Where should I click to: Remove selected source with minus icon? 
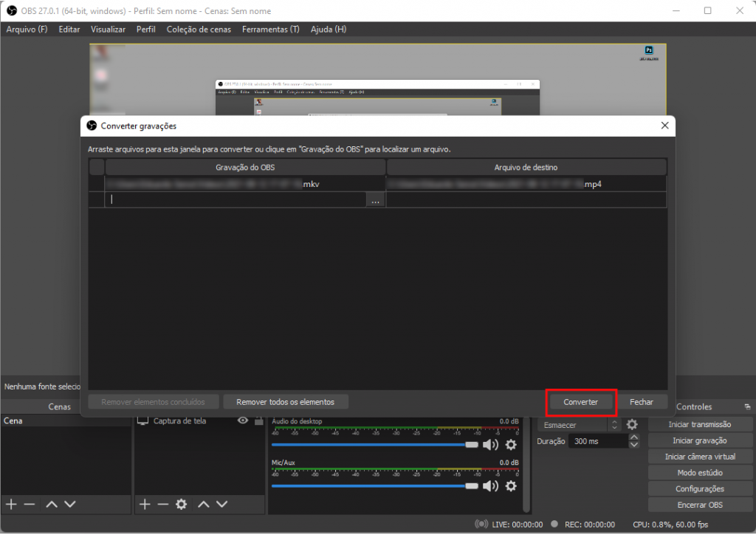[162, 504]
